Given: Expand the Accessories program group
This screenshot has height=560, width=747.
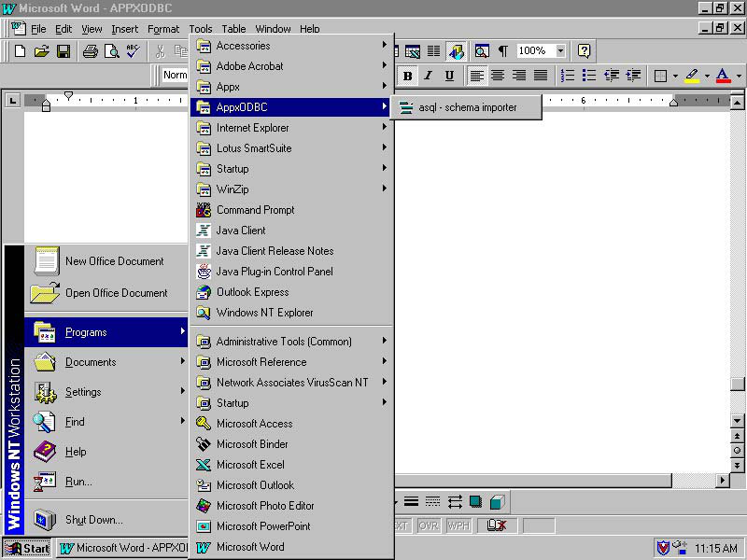Looking at the screenshot, I should tap(291, 46).
